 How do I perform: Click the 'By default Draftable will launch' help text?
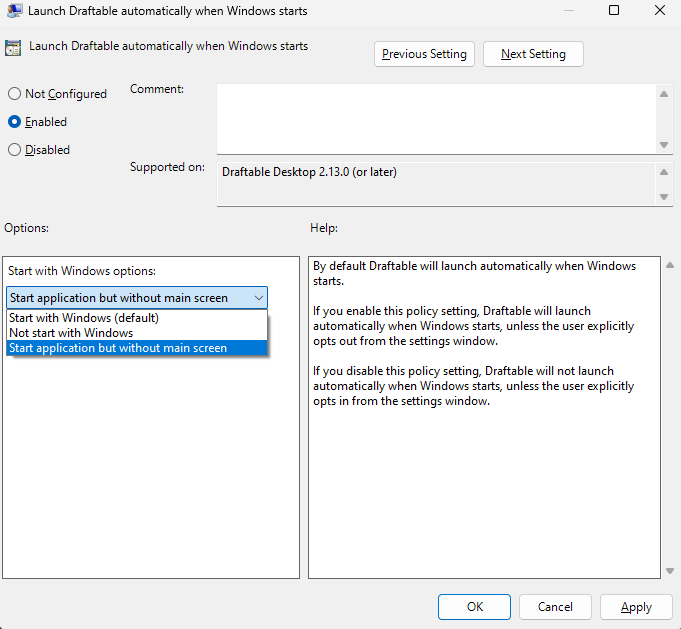pyautogui.click(x=474, y=273)
